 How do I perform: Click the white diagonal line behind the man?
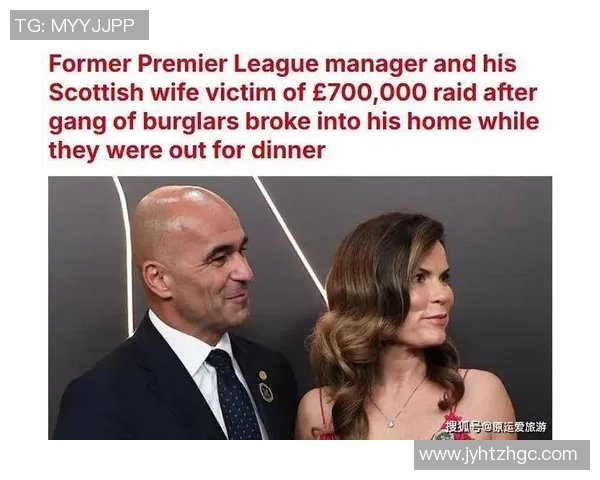291,237
